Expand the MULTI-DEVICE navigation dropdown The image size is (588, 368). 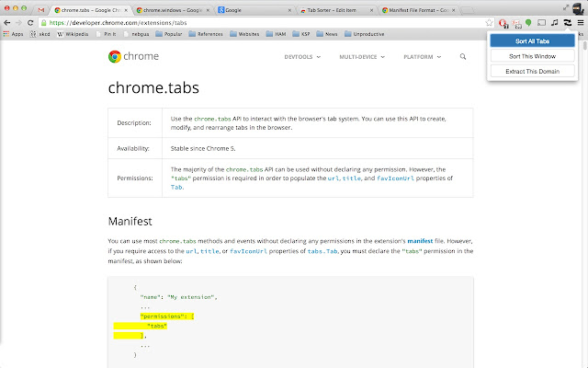[x=362, y=57]
